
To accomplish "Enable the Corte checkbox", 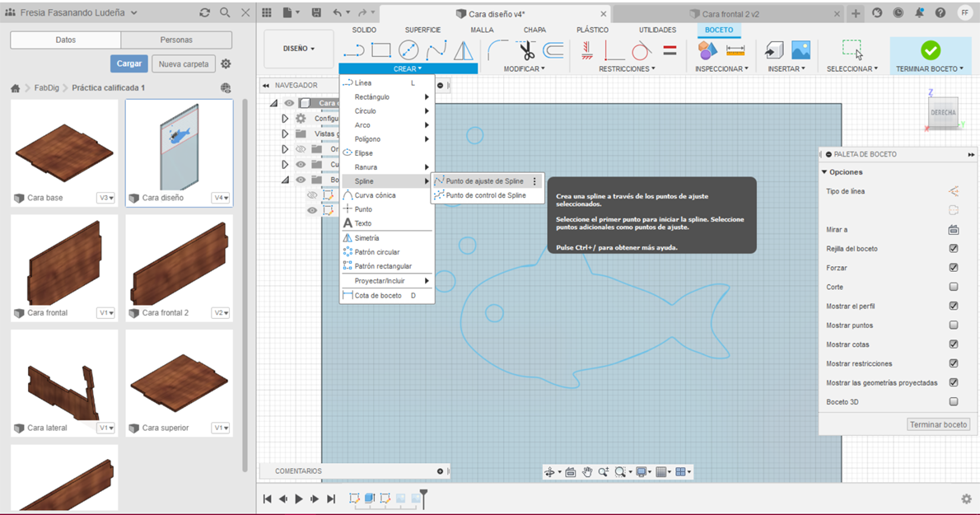I will tap(953, 287).
